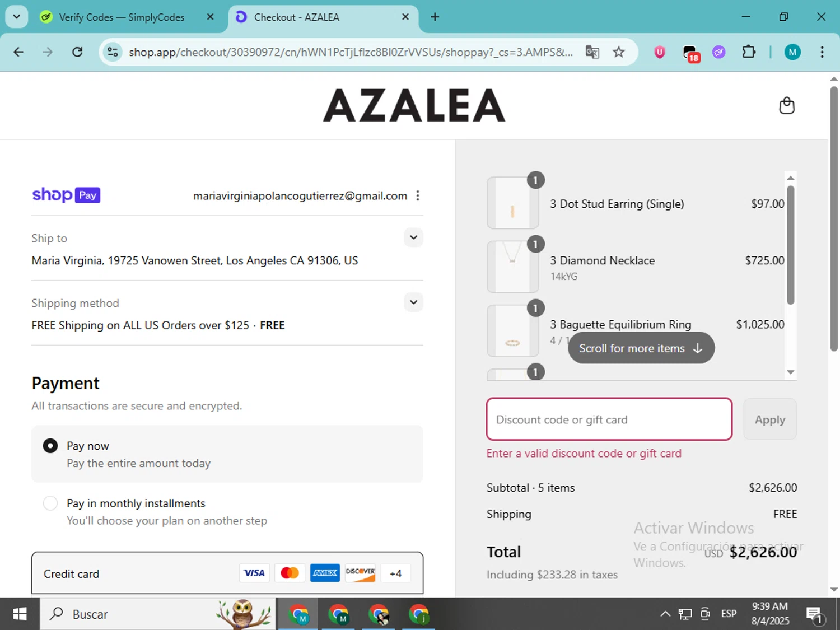Open the shopping bag cart icon

(x=787, y=105)
